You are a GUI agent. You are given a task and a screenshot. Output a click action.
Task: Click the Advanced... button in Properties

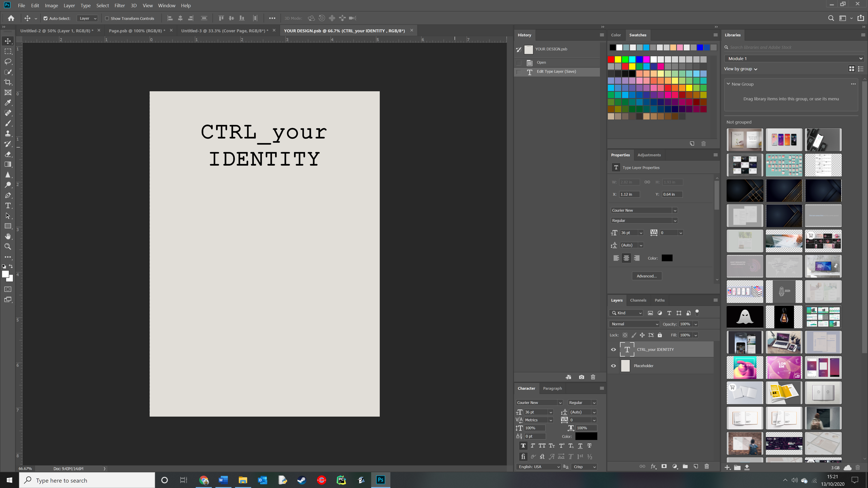pos(646,276)
